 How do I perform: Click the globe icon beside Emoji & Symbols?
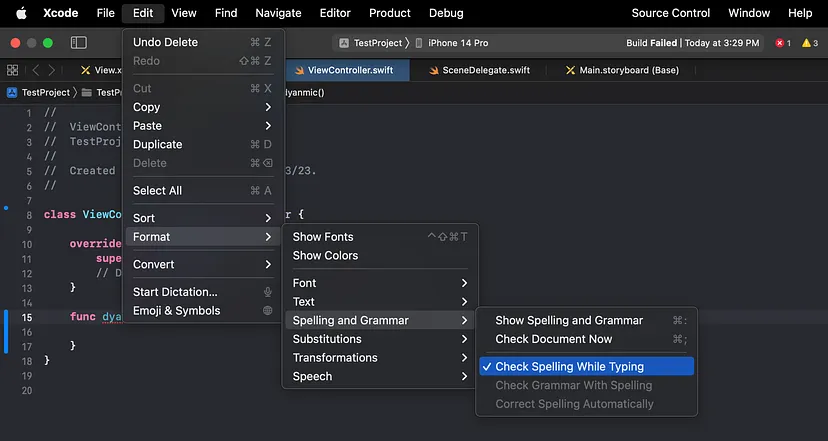268,311
